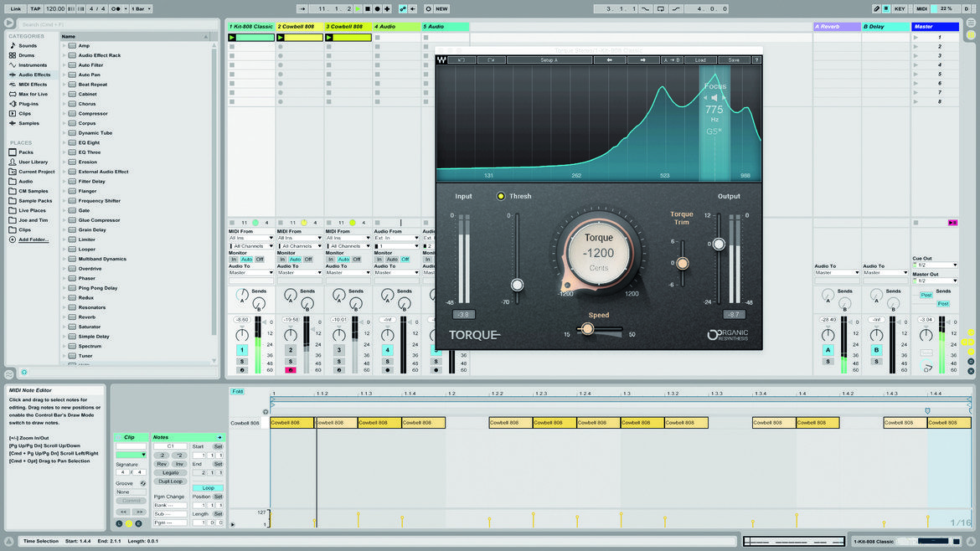Viewport: 980px width, 551px height.
Task: Toggle the Thresh yellow indicator in Torque
Action: click(x=501, y=196)
